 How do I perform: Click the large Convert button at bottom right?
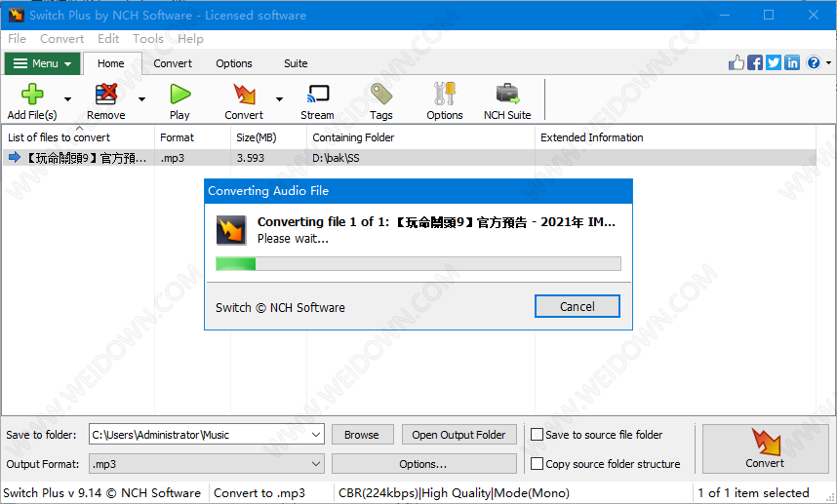[x=765, y=448]
